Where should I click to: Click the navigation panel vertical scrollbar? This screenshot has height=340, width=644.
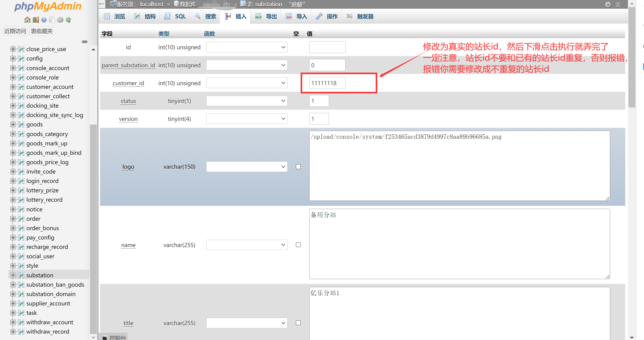click(93, 225)
